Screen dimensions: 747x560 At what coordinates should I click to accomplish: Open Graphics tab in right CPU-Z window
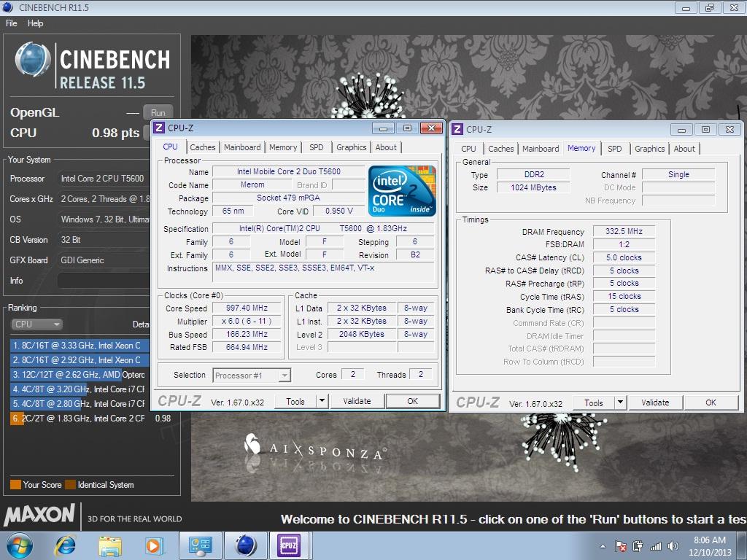pos(649,149)
